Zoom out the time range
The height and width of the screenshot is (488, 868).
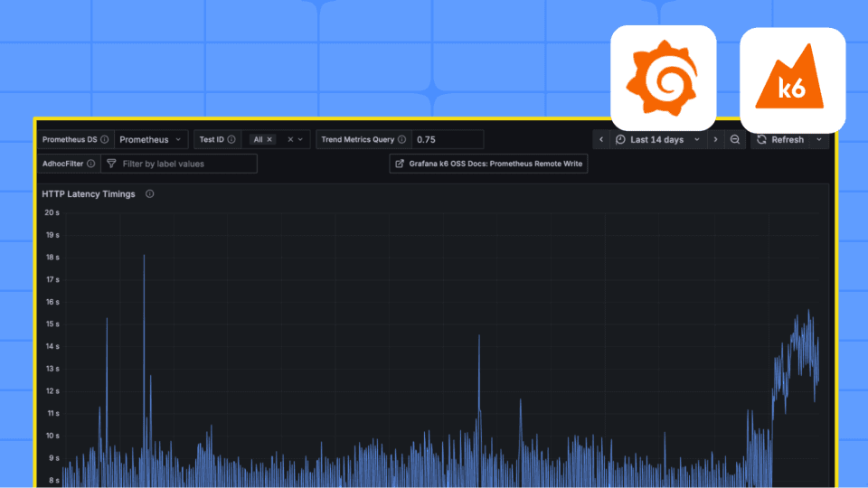pos(734,139)
